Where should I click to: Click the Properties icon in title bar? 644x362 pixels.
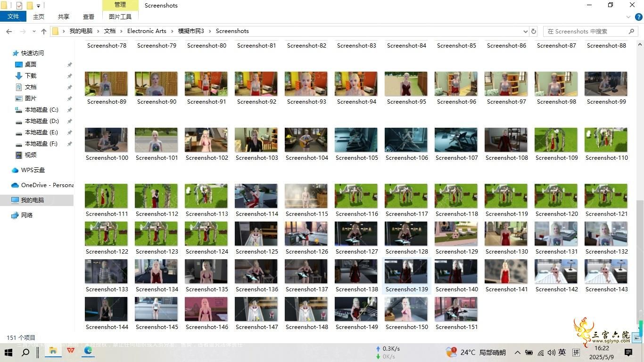tap(19, 6)
